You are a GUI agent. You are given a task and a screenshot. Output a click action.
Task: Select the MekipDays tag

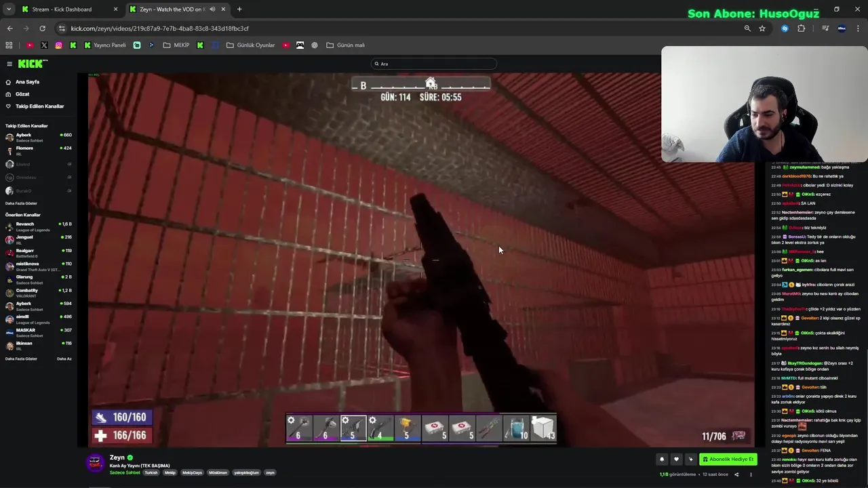click(x=193, y=472)
